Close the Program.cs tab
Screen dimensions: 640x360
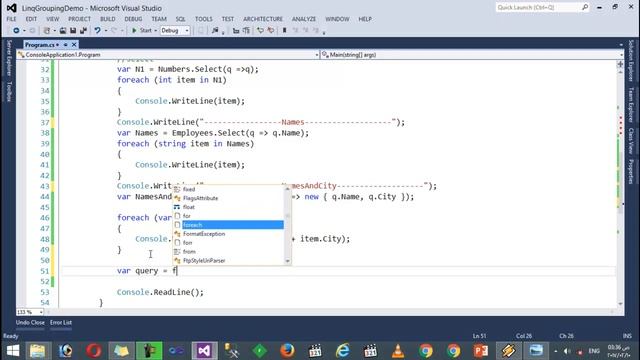(x=74, y=44)
